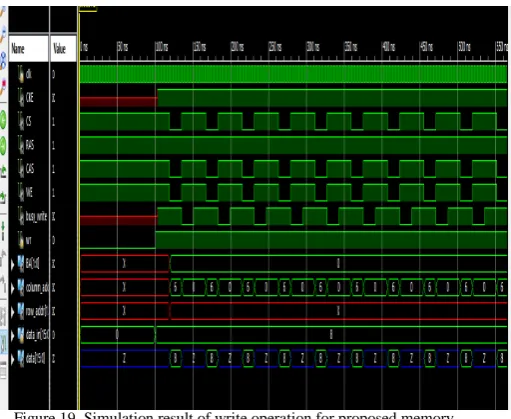Image resolution: width=511 pixels, height=419 pixels.
Task: Expand the data[15:0] bus
Action: click(13, 359)
